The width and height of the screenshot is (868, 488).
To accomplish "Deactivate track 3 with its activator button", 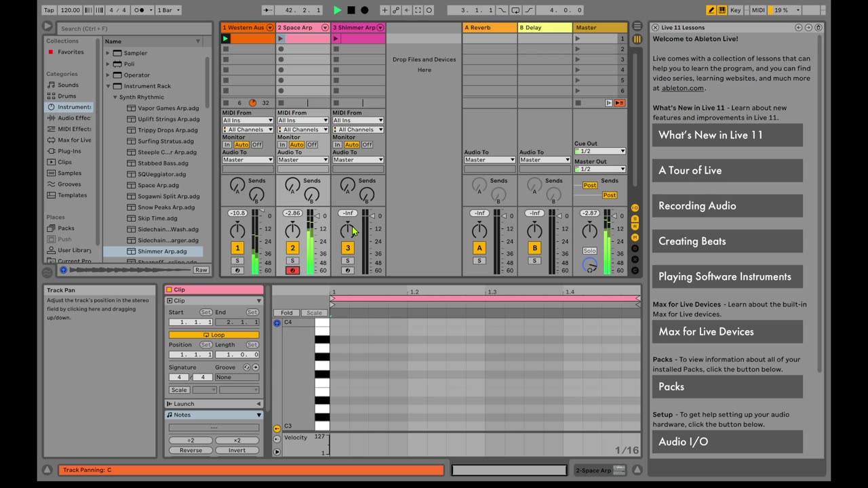I will coord(348,248).
